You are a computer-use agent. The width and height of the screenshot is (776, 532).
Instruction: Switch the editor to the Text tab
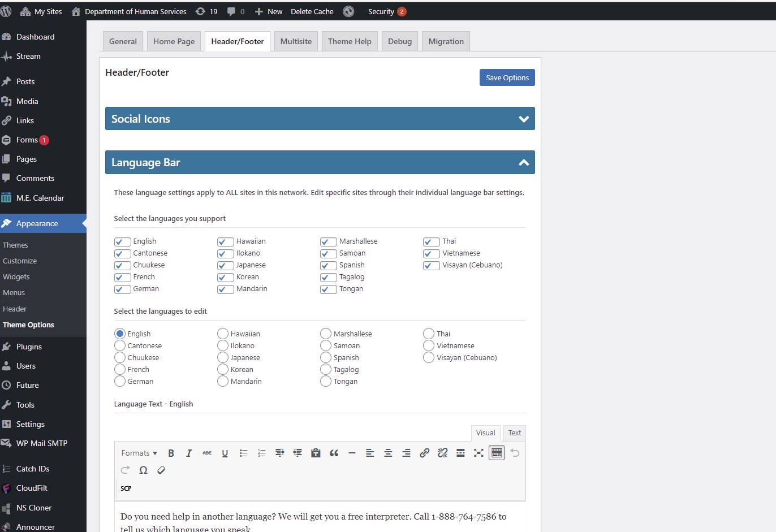(514, 433)
